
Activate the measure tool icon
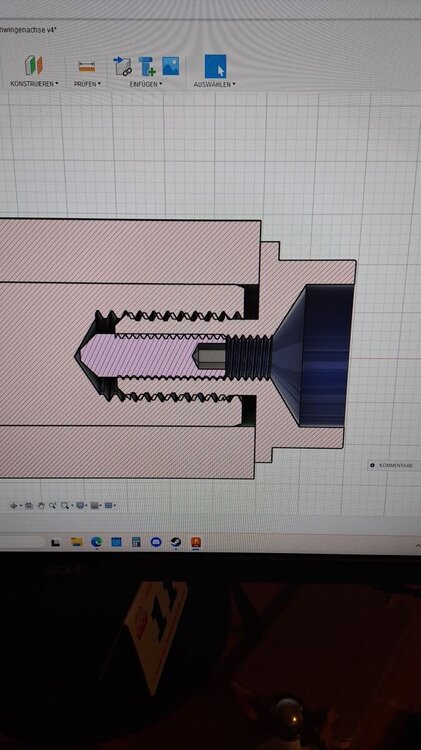click(87, 66)
